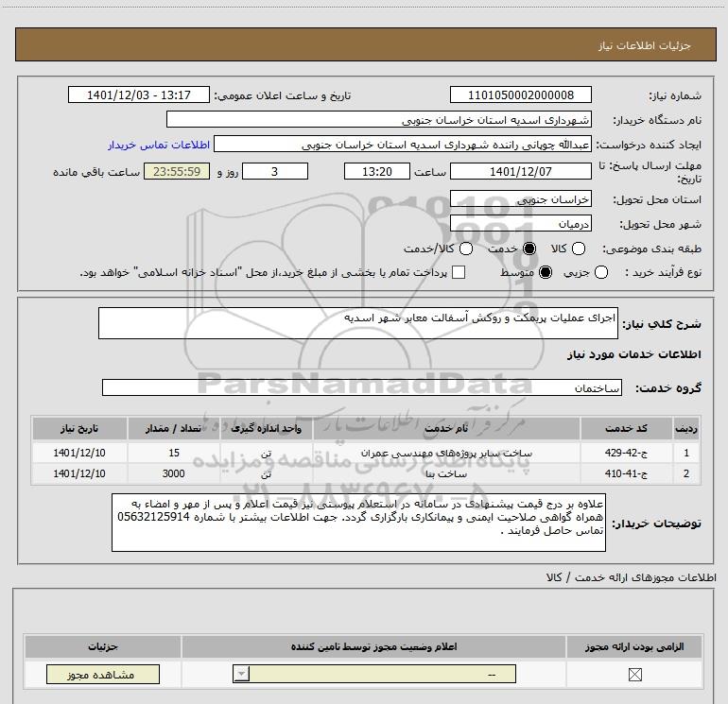The height and width of the screenshot is (704, 728).
Task: Click اطلاعات خدمات مورد نیاز heading
Action: (633, 354)
